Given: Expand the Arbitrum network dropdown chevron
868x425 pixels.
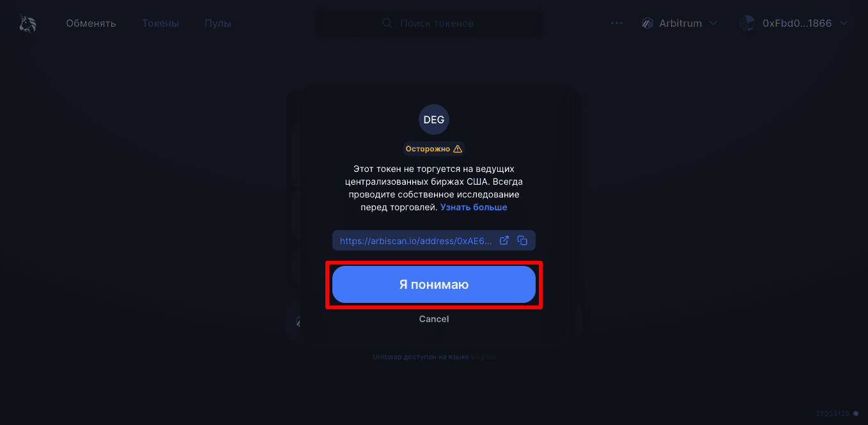Looking at the screenshot, I should coord(713,24).
